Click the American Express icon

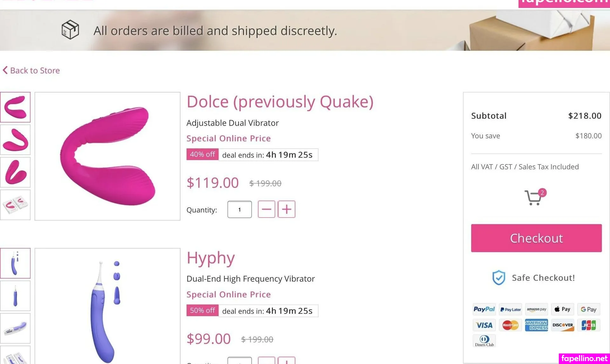536,325
